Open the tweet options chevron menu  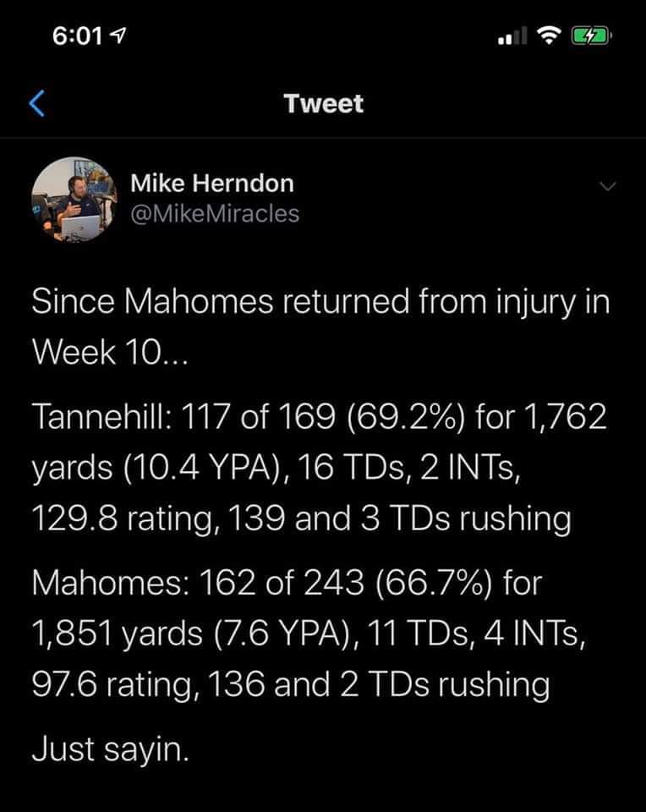(x=608, y=185)
